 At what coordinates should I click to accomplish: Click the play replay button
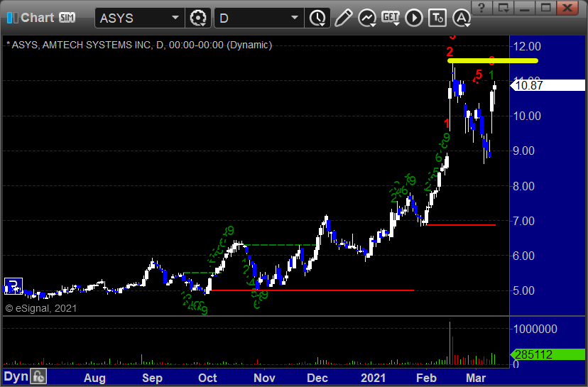414,18
